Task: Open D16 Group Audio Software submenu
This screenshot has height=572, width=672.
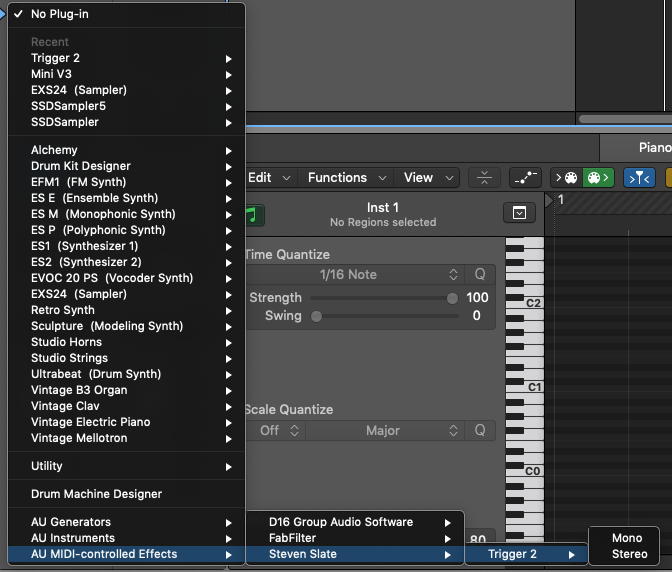Action: pos(355,522)
